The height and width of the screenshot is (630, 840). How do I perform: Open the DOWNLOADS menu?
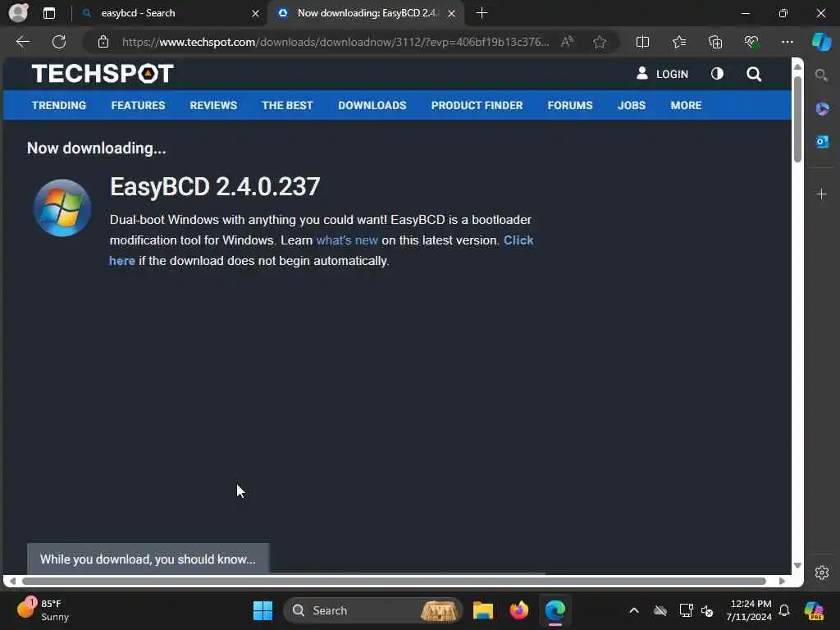372,106
